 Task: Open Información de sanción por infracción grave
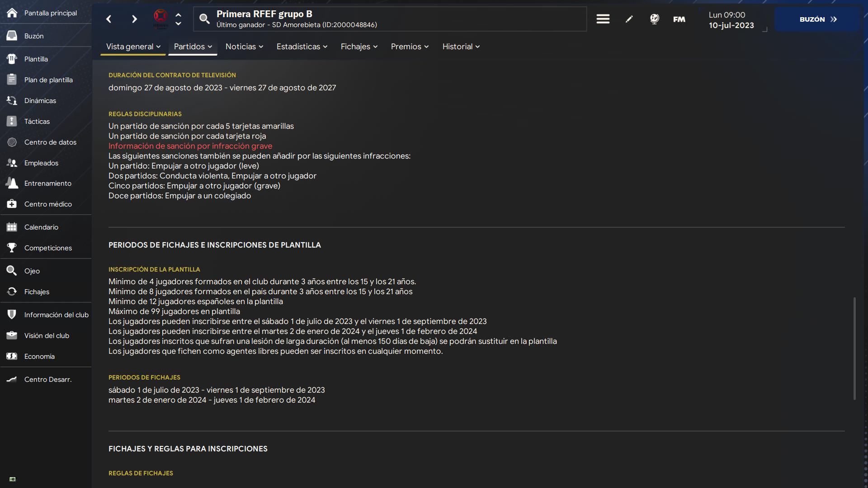190,146
